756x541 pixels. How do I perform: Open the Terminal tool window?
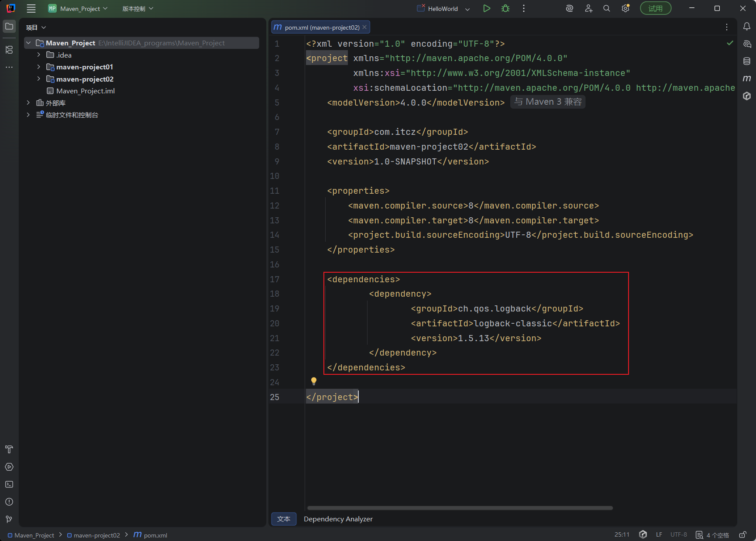pos(9,484)
